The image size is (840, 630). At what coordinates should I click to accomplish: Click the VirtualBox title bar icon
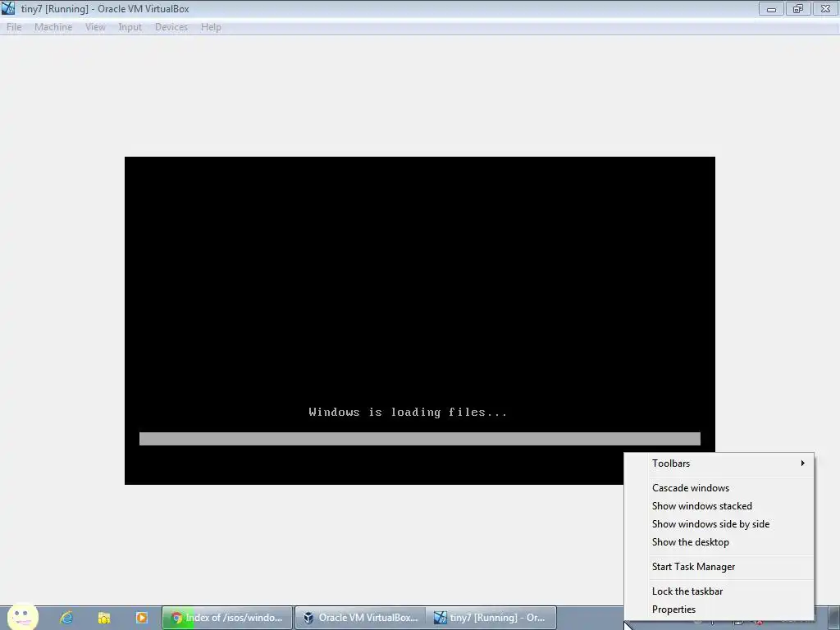[8, 8]
